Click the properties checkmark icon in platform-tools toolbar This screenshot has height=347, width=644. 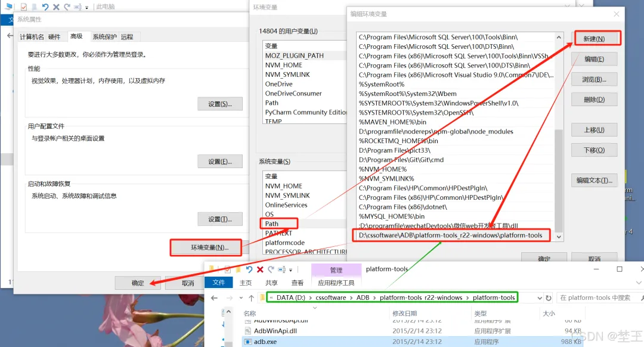pyautogui.click(x=228, y=269)
